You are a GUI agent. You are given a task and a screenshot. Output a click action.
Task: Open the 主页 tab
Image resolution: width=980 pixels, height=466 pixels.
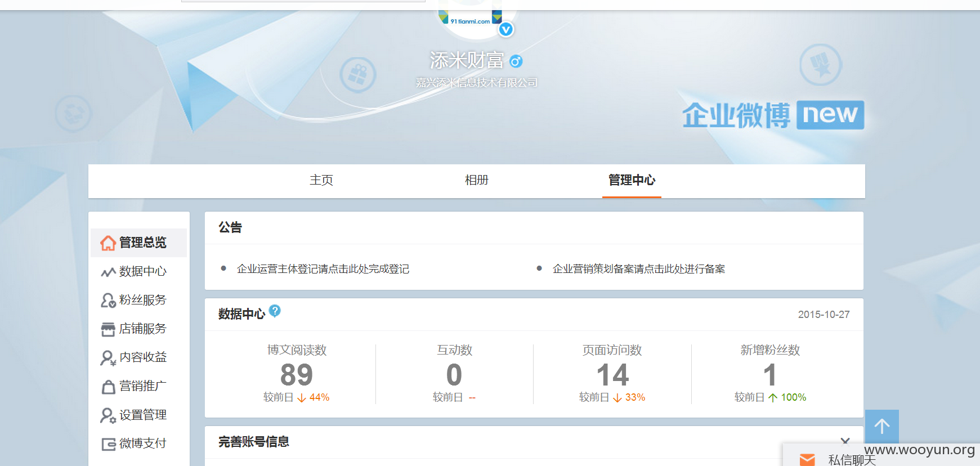tap(321, 180)
